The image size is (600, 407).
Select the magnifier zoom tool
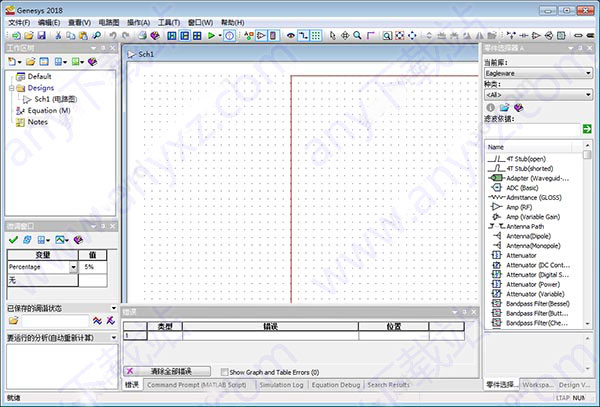point(357,36)
